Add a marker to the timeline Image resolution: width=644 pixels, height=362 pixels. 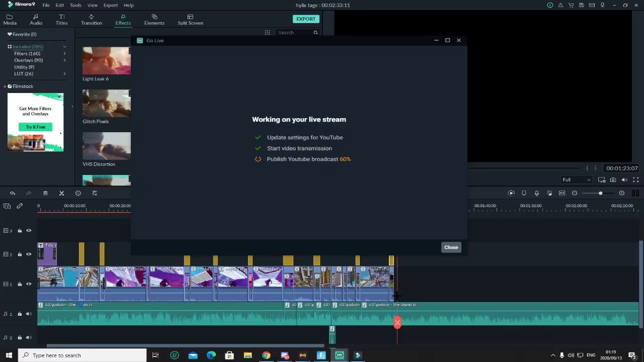click(x=524, y=193)
